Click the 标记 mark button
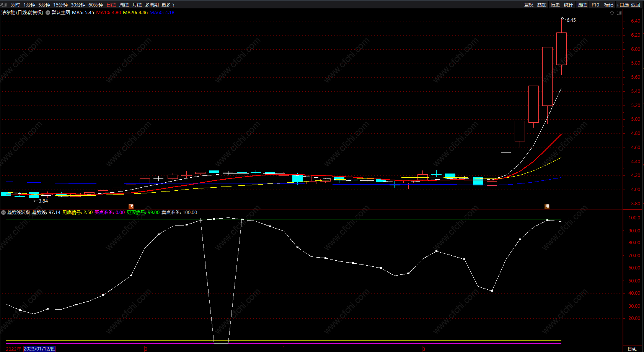644x352 pixels. click(609, 5)
